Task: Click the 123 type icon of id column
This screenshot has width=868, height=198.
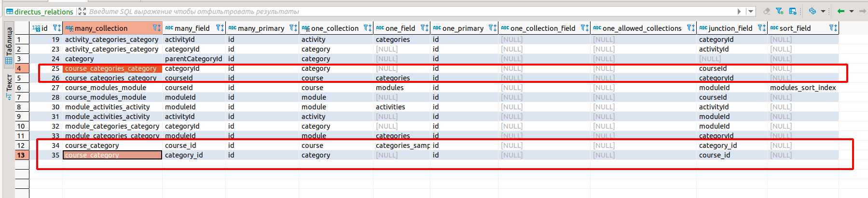Action: tap(36, 28)
